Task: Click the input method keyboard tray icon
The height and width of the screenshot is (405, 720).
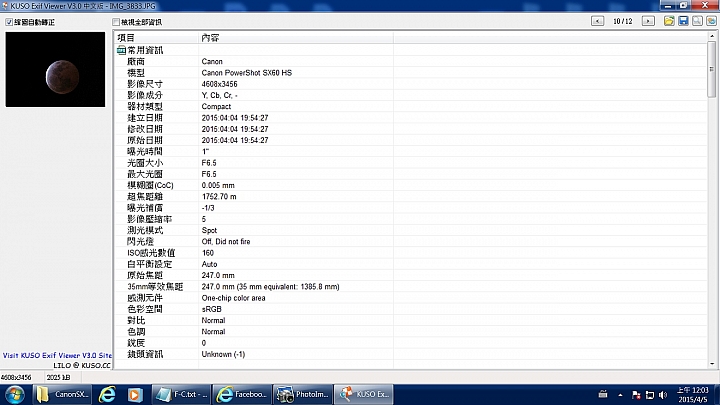Action: tap(603, 394)
